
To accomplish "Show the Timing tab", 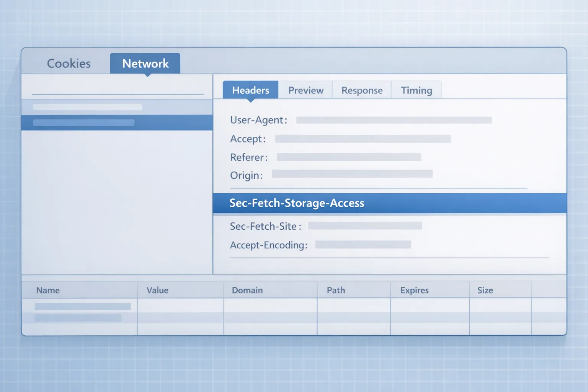I will (416, 90).
